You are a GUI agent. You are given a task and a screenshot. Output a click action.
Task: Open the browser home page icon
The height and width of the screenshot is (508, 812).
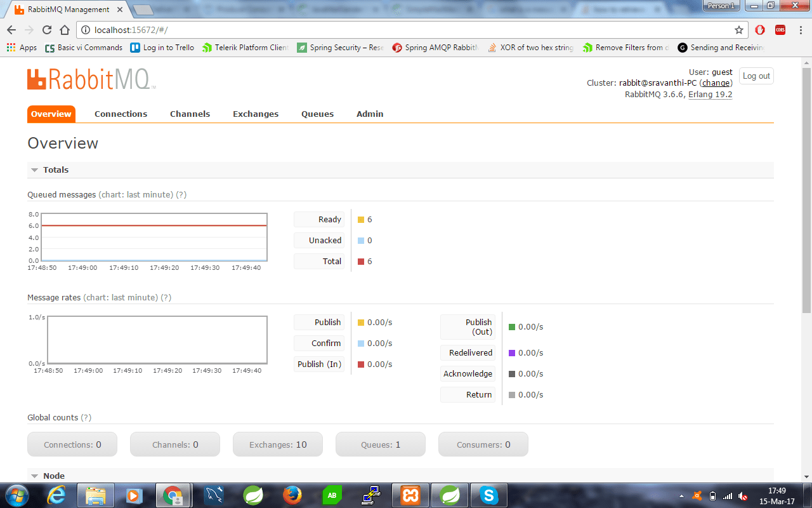click(64, 30)
